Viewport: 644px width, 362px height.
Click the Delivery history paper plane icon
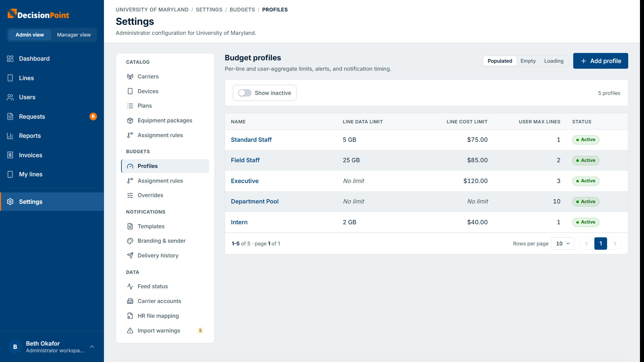click(x=130, y=255)
